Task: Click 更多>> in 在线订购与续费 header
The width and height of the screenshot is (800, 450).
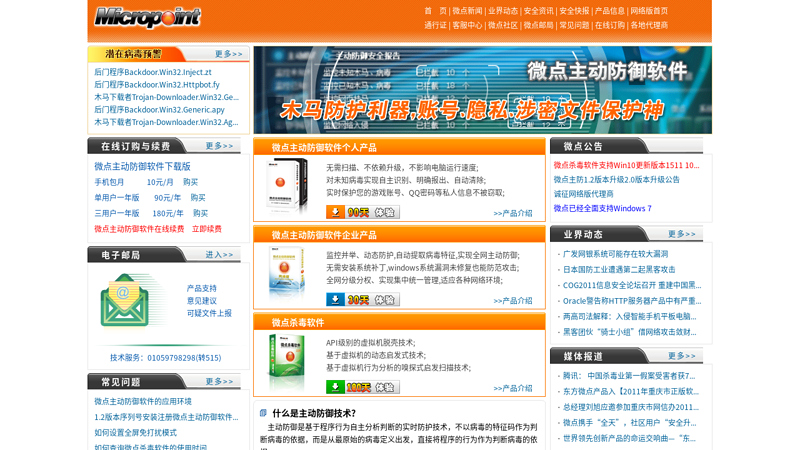Action: coord(219,146)
